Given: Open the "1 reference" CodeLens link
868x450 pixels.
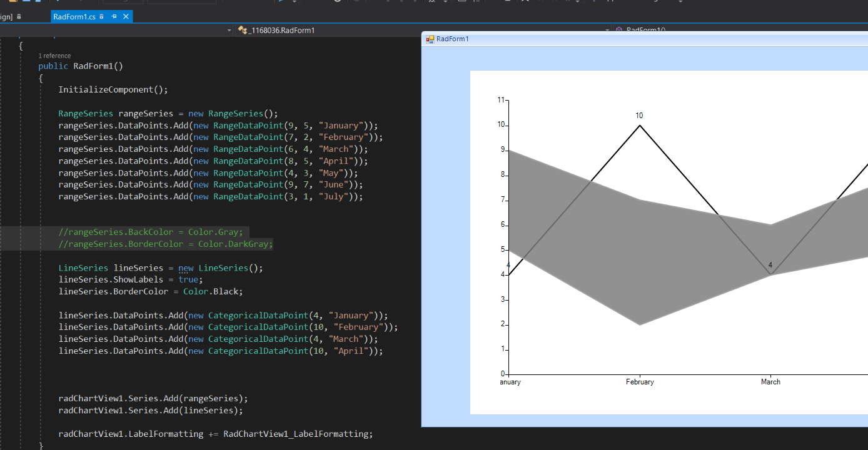Looking at the screenshot, I should tap(54, 56).
